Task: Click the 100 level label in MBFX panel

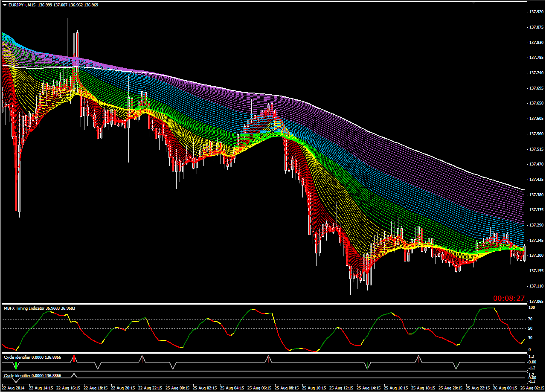Action: (532, 307)
